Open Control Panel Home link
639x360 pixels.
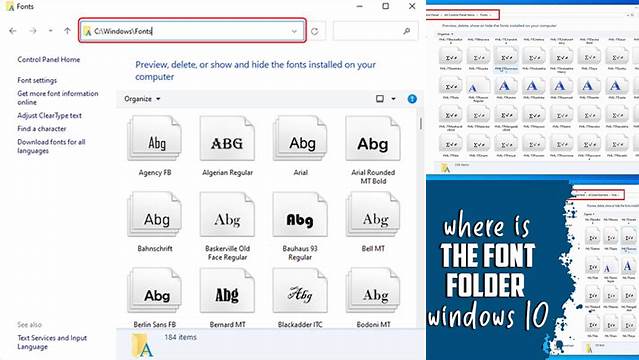pyautogui.click(x=48, y=60)
